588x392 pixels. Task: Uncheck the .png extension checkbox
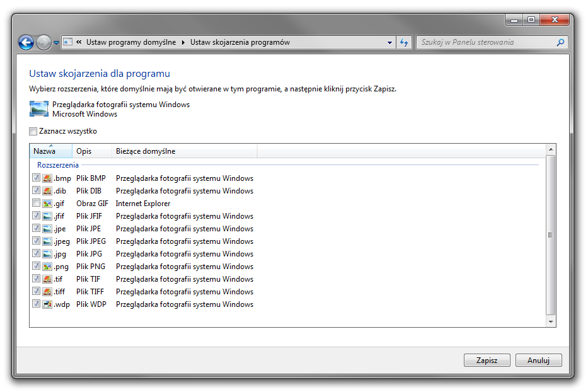(36, 266)
